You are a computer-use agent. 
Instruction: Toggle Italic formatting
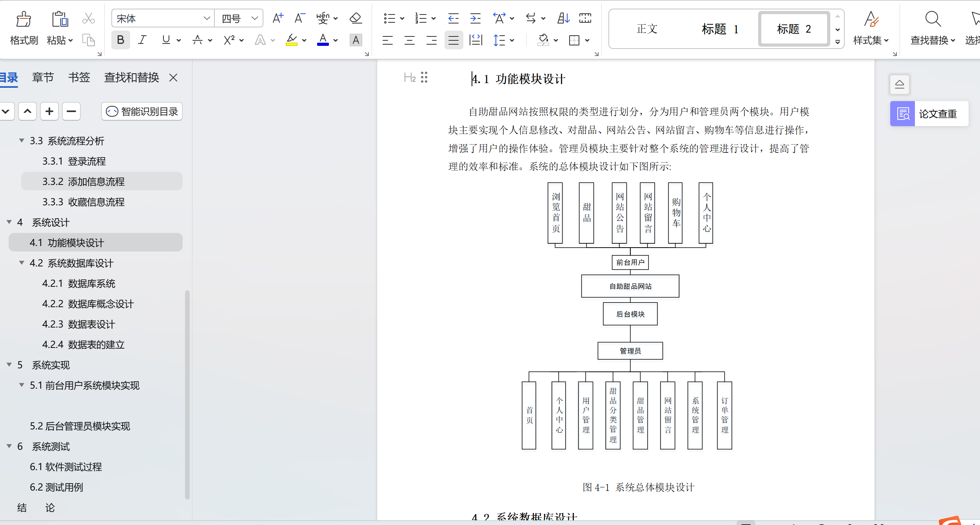pyautogui.click(x=142, y=40)
